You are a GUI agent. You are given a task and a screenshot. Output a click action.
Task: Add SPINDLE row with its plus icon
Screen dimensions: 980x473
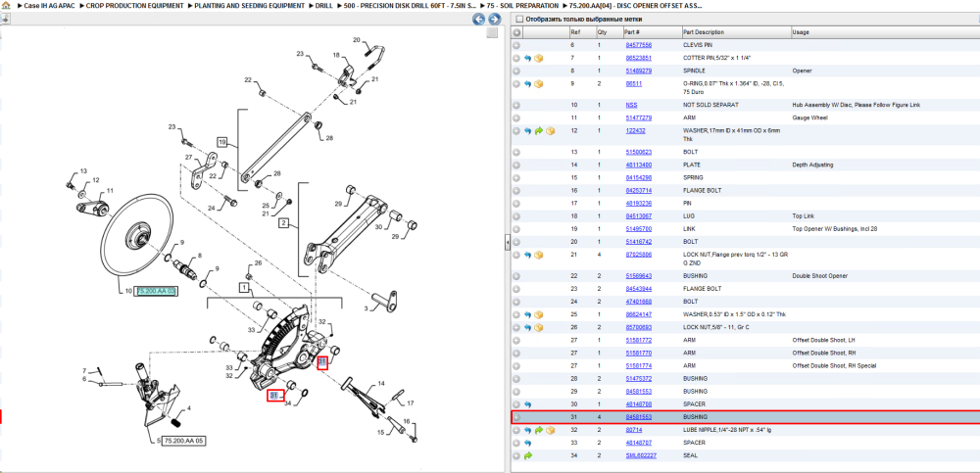point(516,71)
